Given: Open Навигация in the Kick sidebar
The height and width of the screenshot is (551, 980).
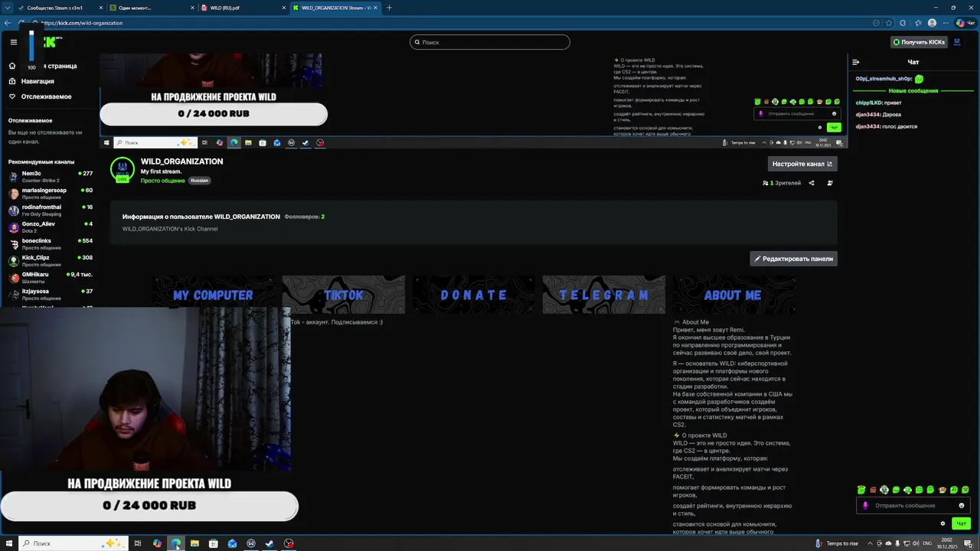Looking at the screenshot, I should coord(38,81).
